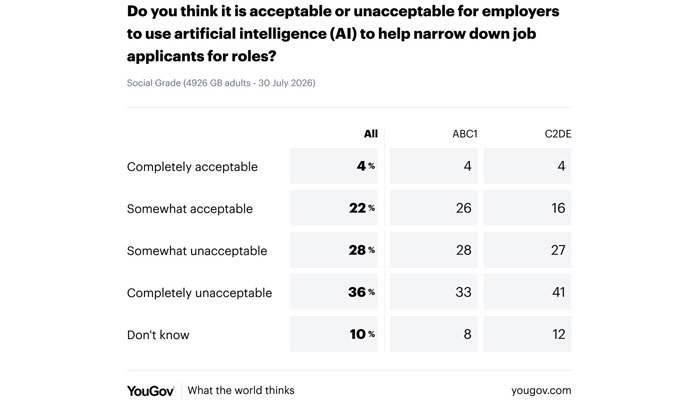The width and height of the screenshot is (700, 400).
Task: Click the What the world thinks tagline
Action: (x=241, y=390)
